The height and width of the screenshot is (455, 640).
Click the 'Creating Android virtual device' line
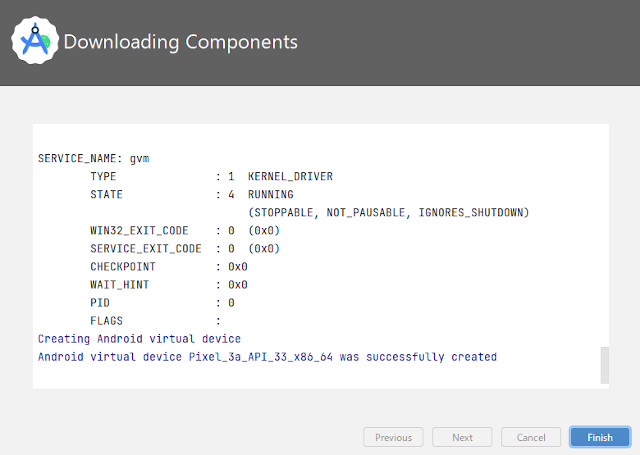point(139,339)
